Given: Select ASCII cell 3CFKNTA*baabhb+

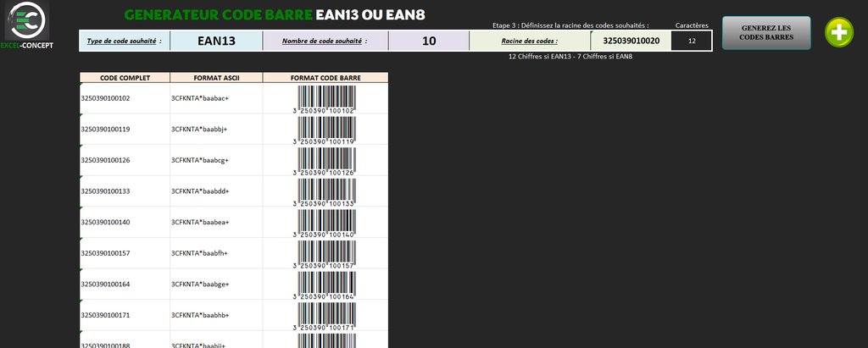Looking at the screenshot, I should click(216, 315).
